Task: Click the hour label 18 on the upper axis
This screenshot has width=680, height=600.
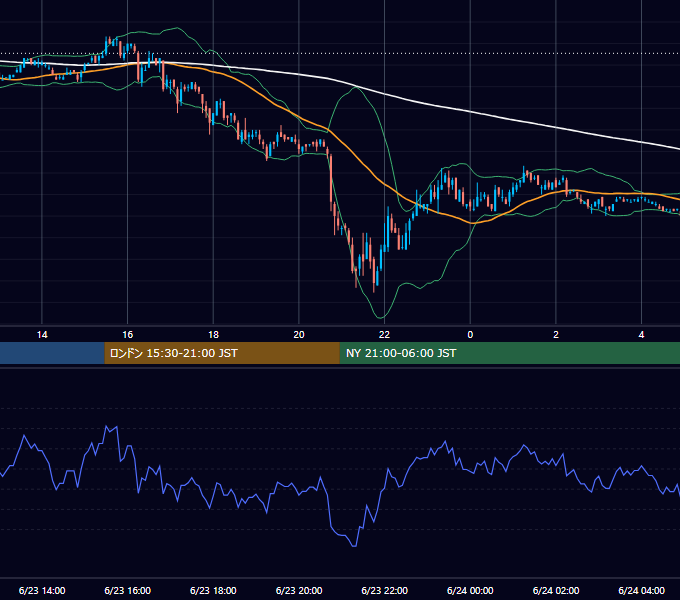Action: (213, 335)
